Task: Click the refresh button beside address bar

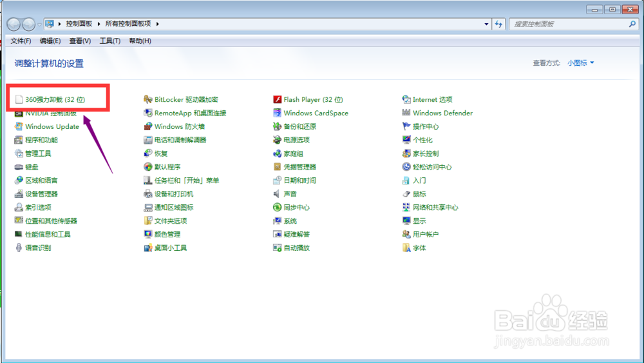Action: pyautogui.click(x=498, y=25)
